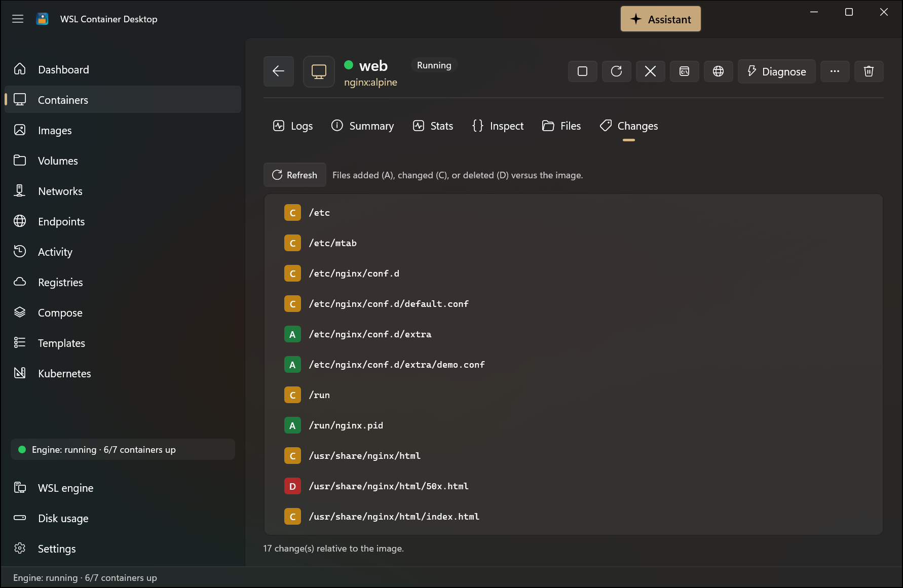Open the more options ellipsis menu
Image resolution: width=903 pixels, height=588 pixels.
tap(835, 71)
